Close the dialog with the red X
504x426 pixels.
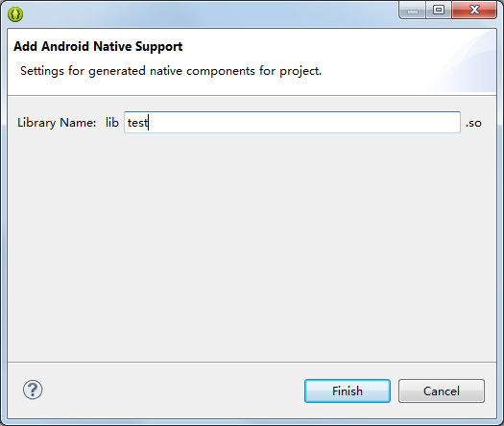pyautogui.click(x=474, y=10)
